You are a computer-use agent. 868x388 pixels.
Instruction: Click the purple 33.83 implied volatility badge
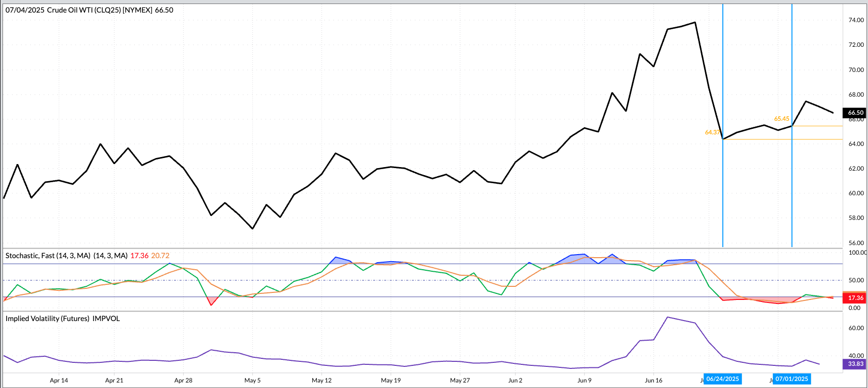click(x=855, y=364)
